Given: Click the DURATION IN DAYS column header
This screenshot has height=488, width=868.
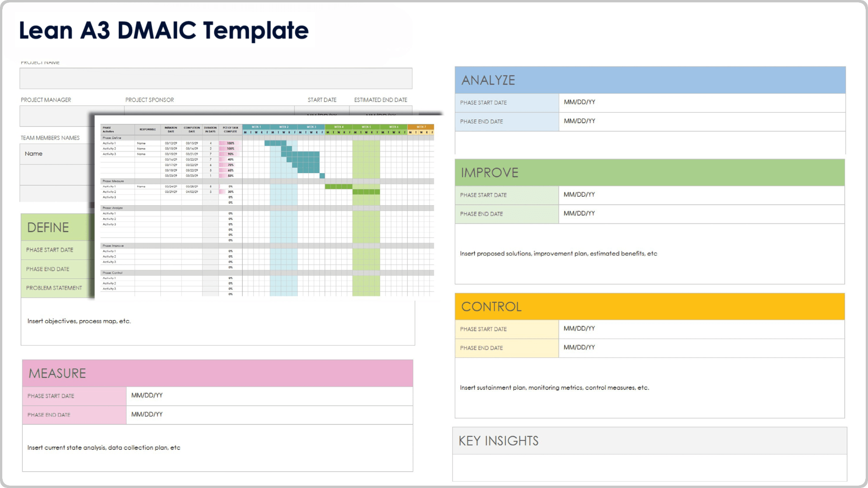Looking at the screenshot, I should pos(210,130).
